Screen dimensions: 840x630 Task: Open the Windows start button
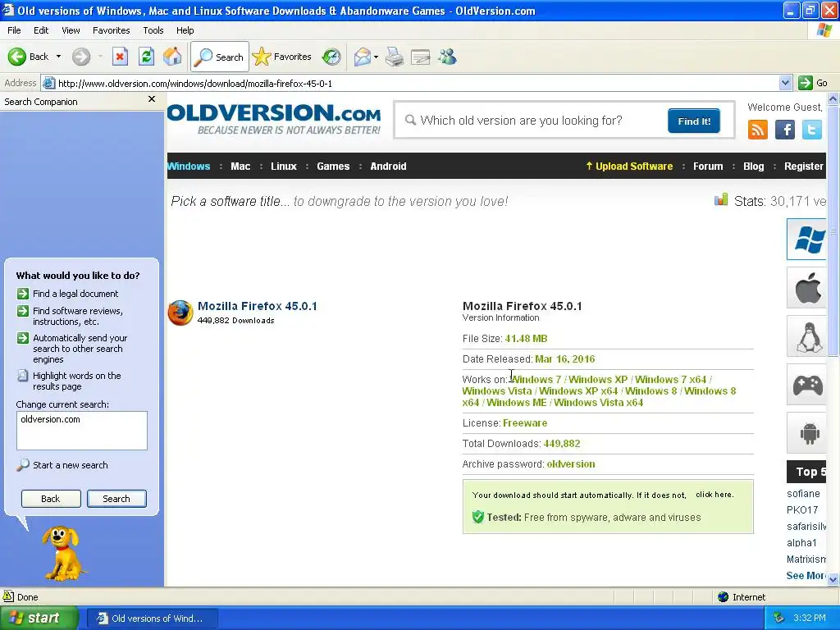[39, 618]
